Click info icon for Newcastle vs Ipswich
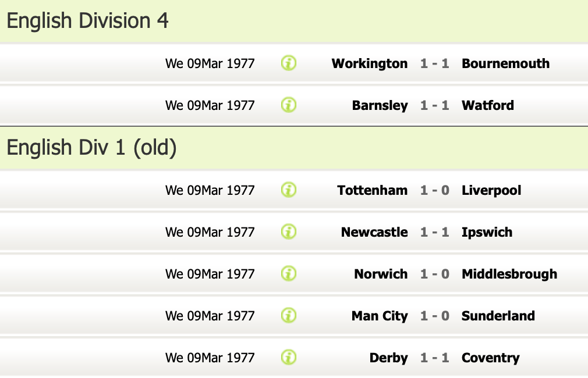The height and width of the screenshot is (378, 588). pyautogui.click(x=289, y=232)
